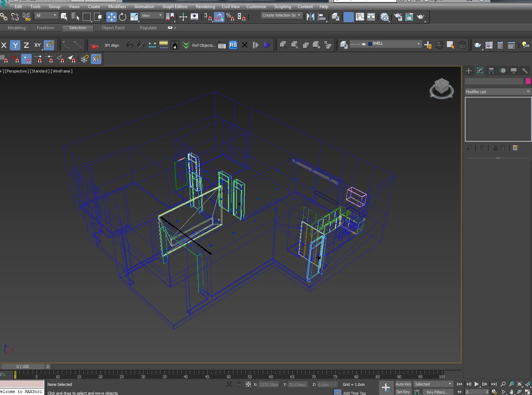
Task: Toggle Spinner Snap
Action: pos(242,17)
